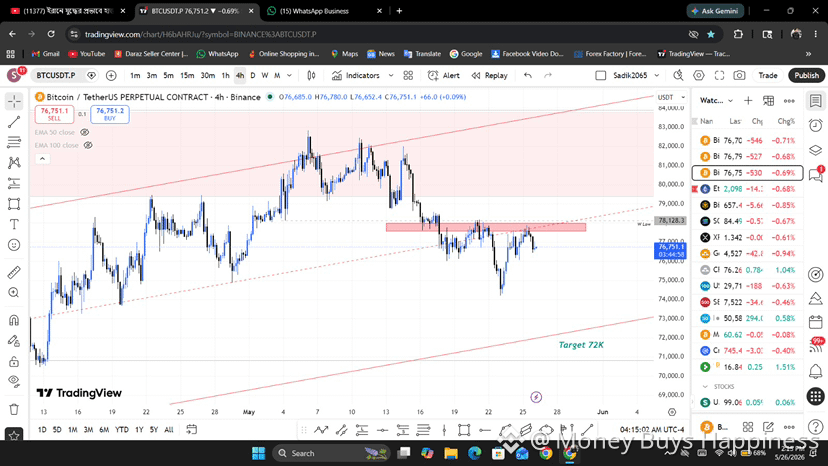Create an Alert

pyautogui.click(x=444, y=76)
